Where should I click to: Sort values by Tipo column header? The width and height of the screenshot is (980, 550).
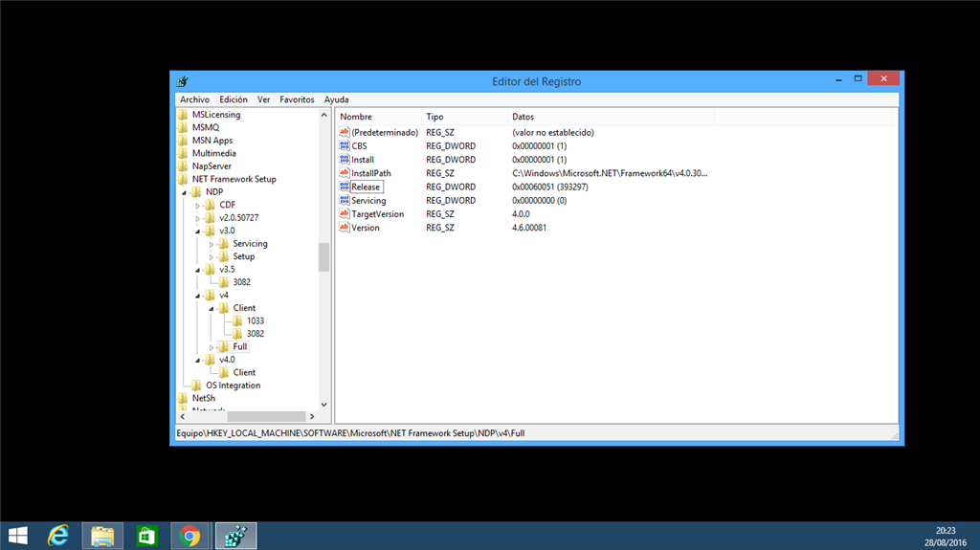[x=464, y=117]
